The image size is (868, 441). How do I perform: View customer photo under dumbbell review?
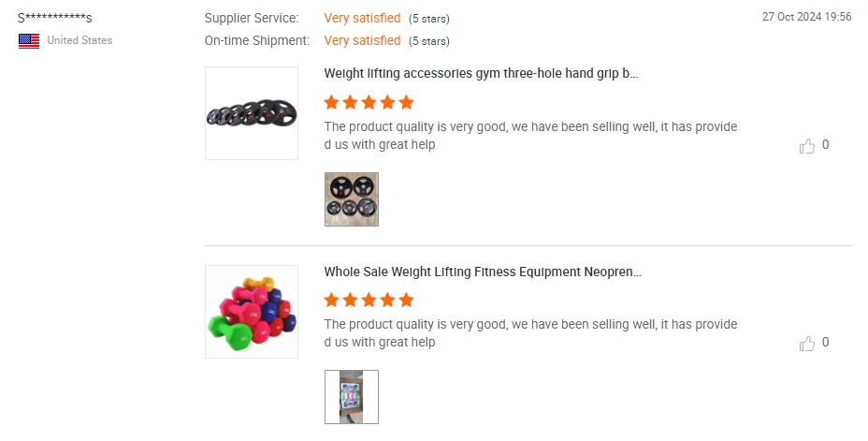(x=352, y=397)
